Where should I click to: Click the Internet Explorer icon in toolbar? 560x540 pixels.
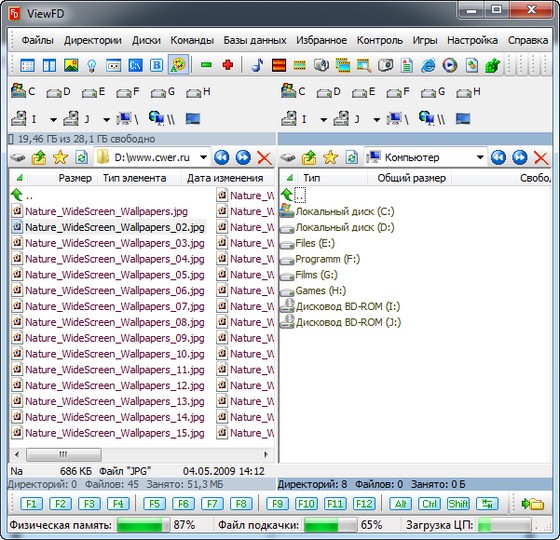pos(428,65)
